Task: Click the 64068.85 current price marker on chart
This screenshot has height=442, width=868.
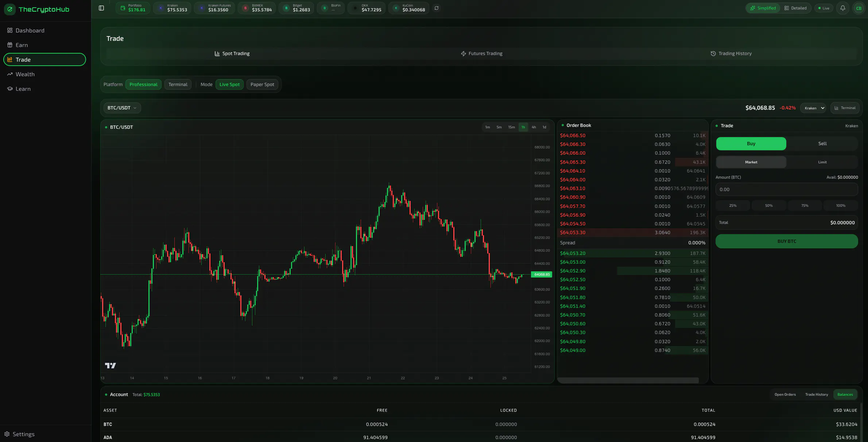Action: [x=542, y=275]
